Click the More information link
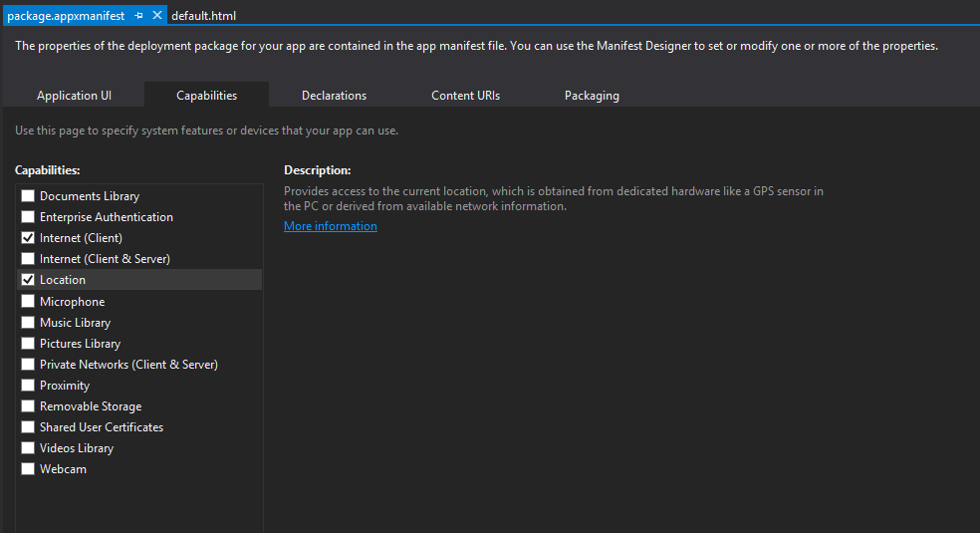Screen dimensions: 980x533 click(331, 226)
